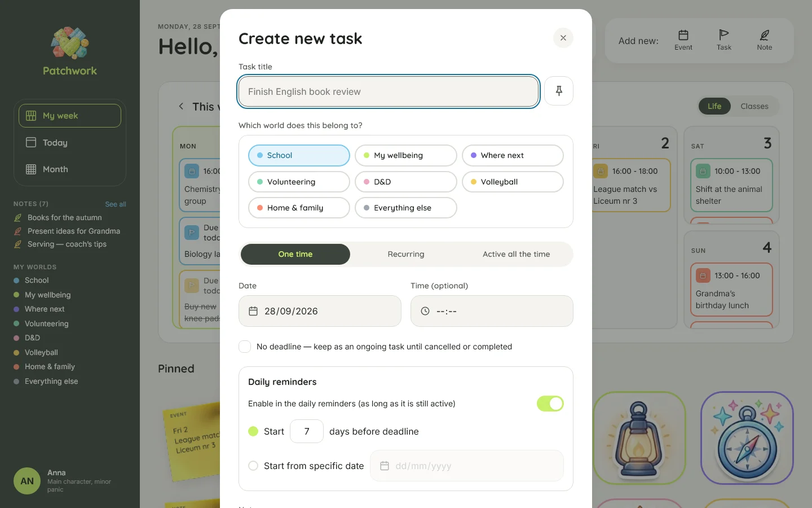Click the Add new Event icon
812x508 pixels.
click(683, 35)
